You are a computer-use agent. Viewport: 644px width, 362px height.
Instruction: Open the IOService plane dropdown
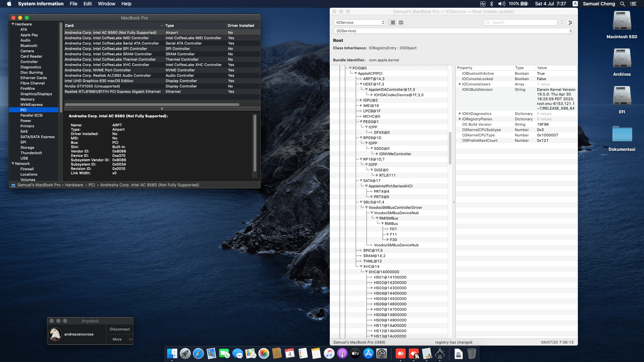pyautogui.click(x=360, y=22)
